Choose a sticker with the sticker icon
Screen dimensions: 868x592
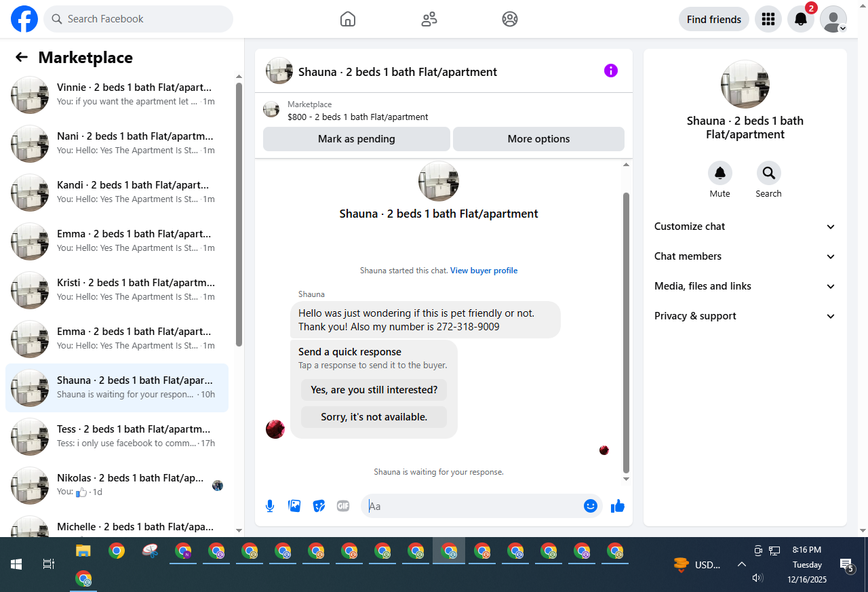(x=319, y=506)
